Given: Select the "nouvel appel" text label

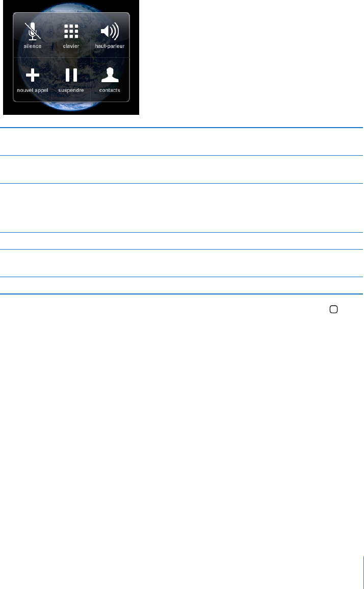Looking at the screenshot, I should [x=33, y=90].
